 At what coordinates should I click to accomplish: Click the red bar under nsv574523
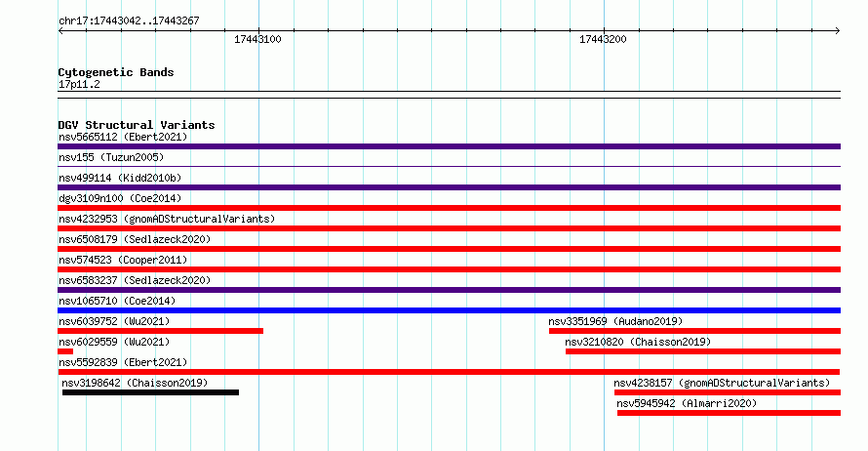[x=449, y=269]
